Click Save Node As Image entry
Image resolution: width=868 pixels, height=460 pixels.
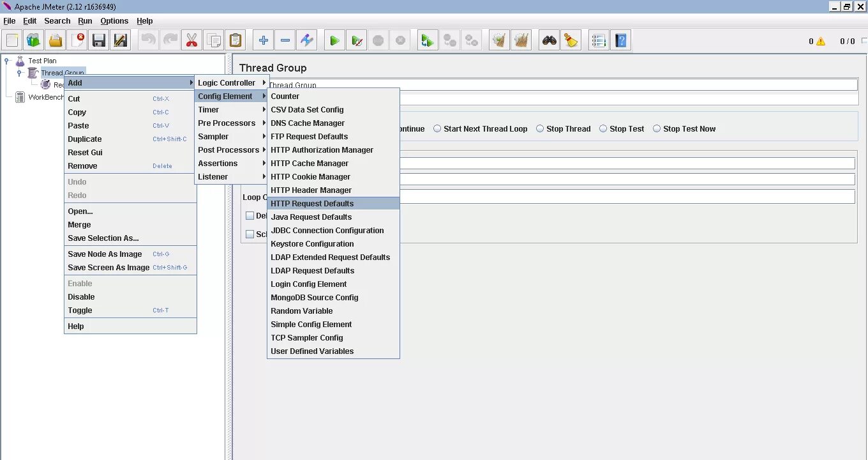pos(130,254)
